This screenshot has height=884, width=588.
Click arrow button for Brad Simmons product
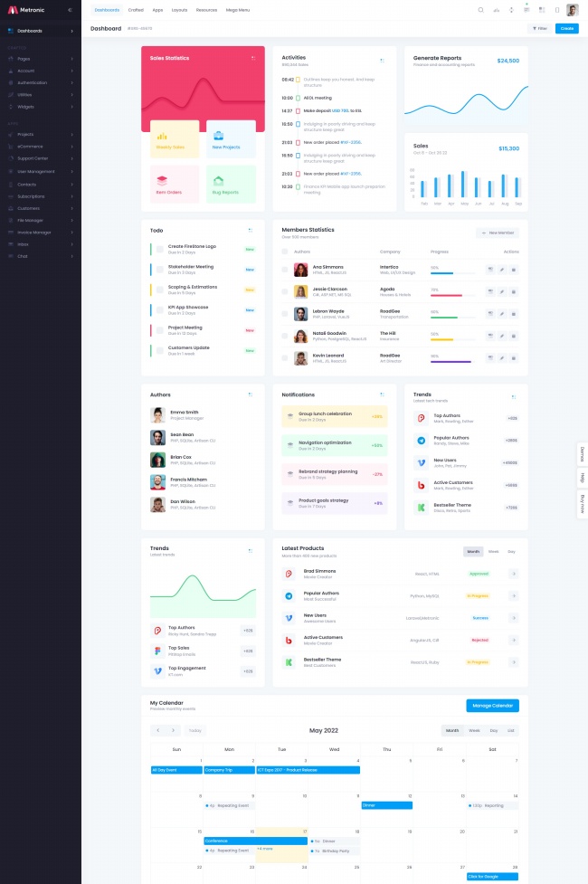point(514,574)
